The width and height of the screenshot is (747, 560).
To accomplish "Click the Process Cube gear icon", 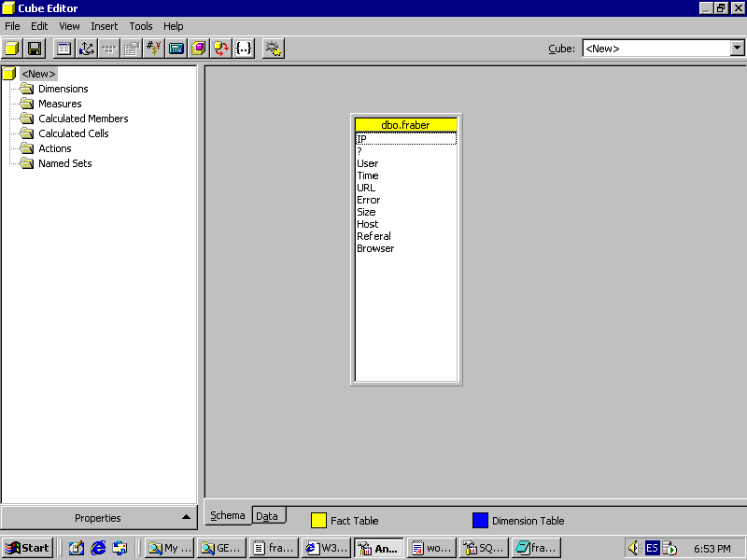I will click(273, 48).
